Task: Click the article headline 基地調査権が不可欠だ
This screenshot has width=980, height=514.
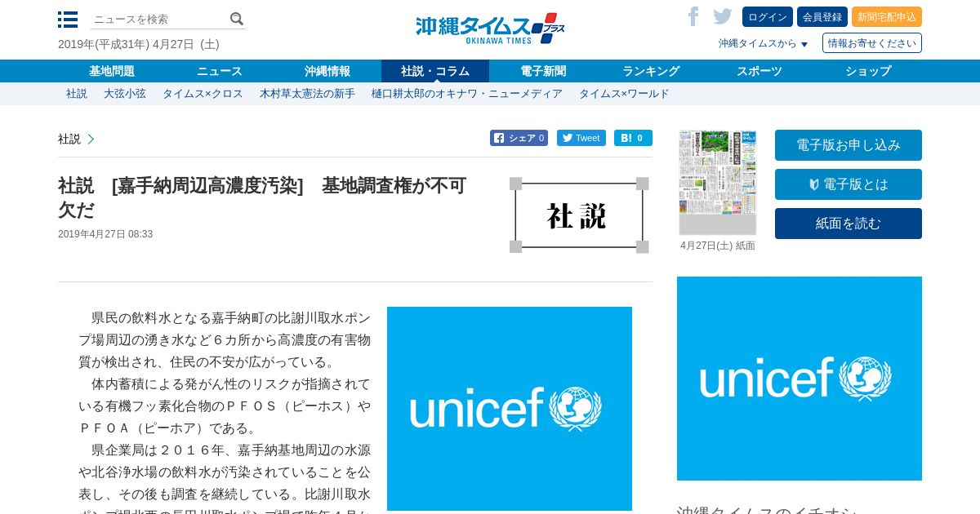Action: (262, 197)
